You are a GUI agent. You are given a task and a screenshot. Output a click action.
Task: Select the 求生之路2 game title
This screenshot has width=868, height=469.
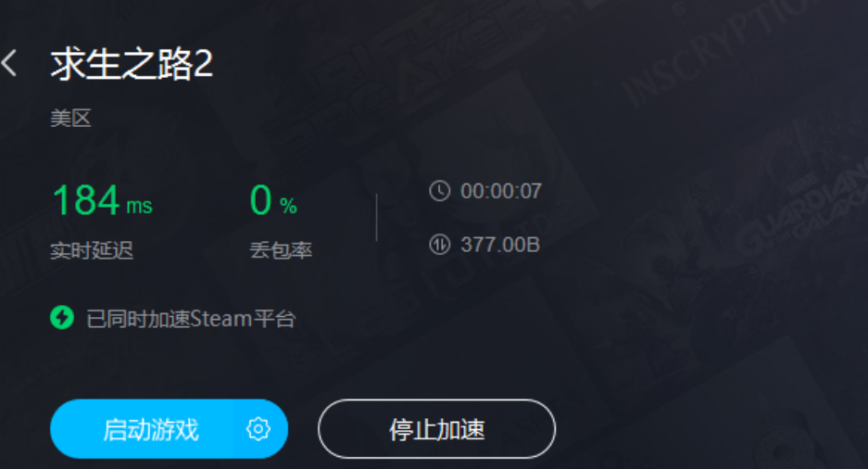click(x=132, y=64)
